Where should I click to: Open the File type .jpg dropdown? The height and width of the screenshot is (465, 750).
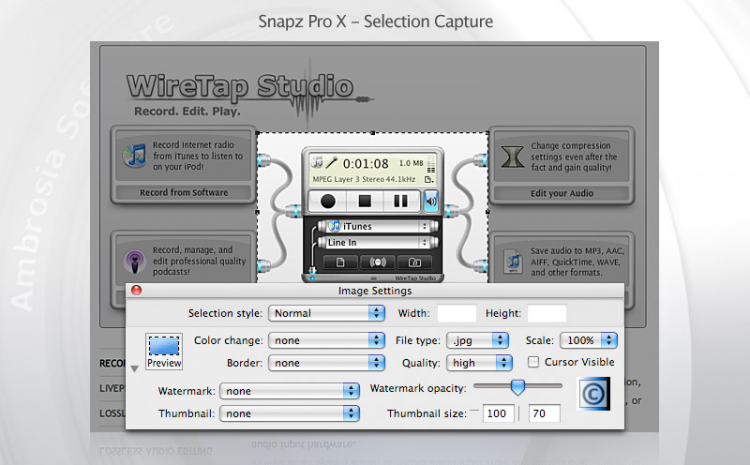click(477, 341)
